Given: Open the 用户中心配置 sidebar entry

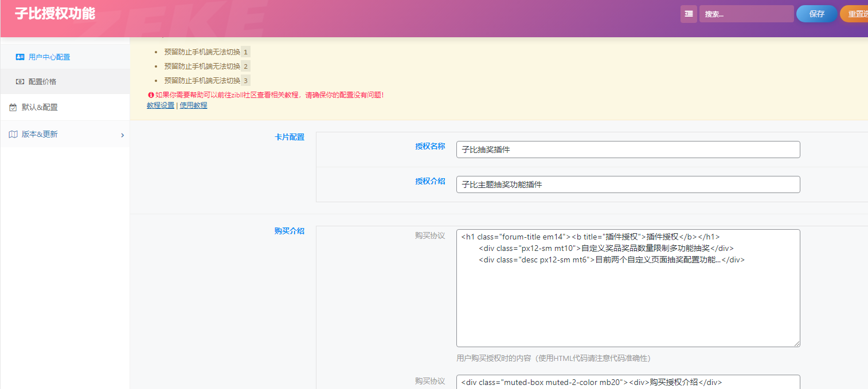Looking at the screenshot, I should tap(46, 57).
